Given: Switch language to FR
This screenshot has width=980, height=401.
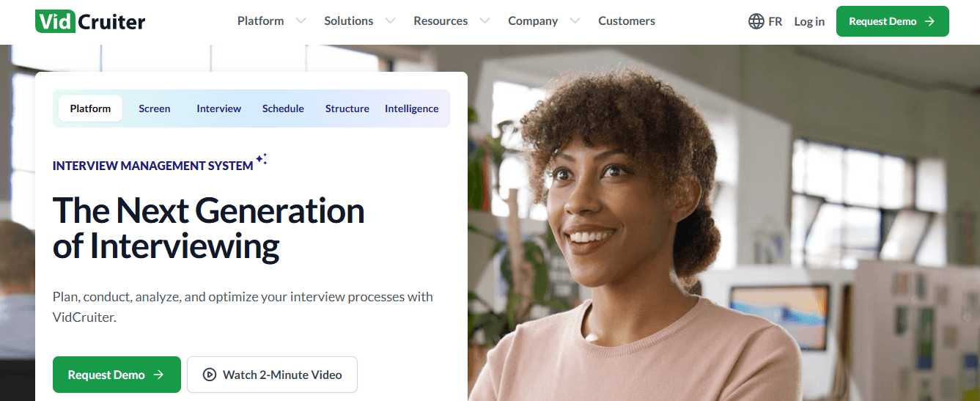Looking at the screenshot, I should tap(775, 21).
